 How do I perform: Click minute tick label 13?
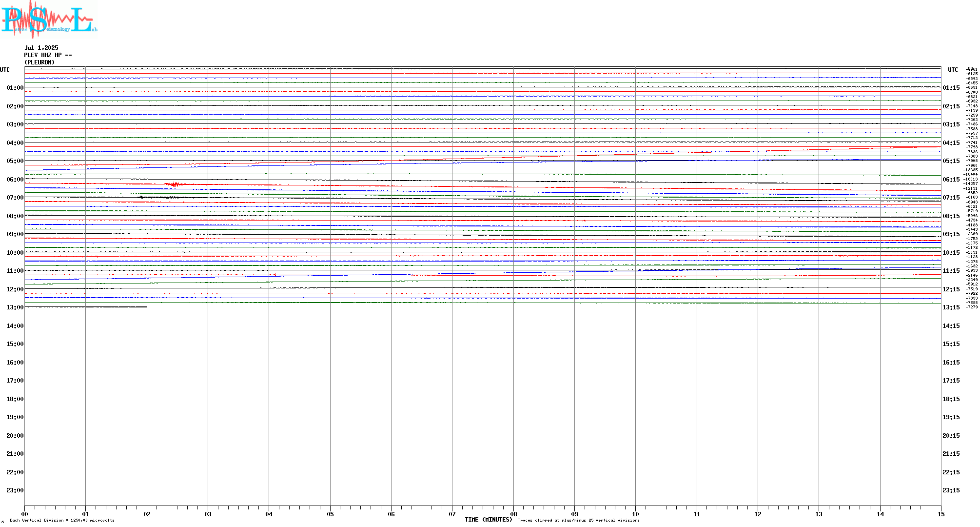pyautogui.click(x=819, y=514)
